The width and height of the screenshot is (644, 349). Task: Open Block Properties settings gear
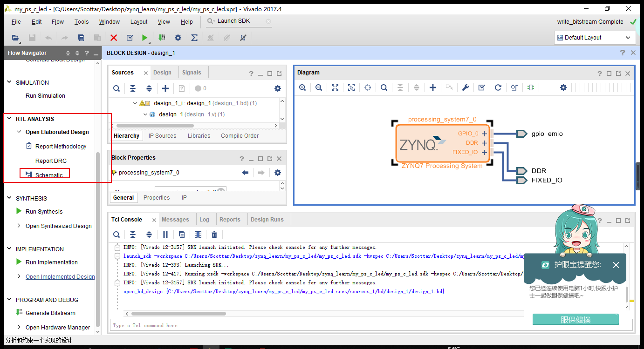[x=278, y=173]
